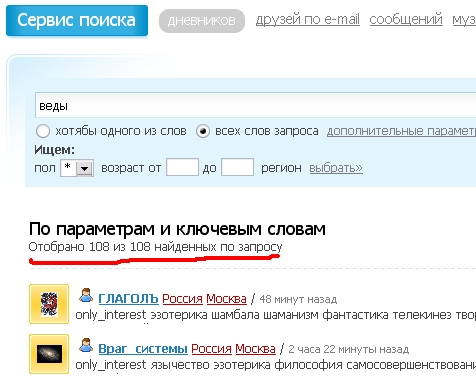Select 'всех слов запроса' radio button
This screenshot has width=476, height=379.
(x=203, y=131)
